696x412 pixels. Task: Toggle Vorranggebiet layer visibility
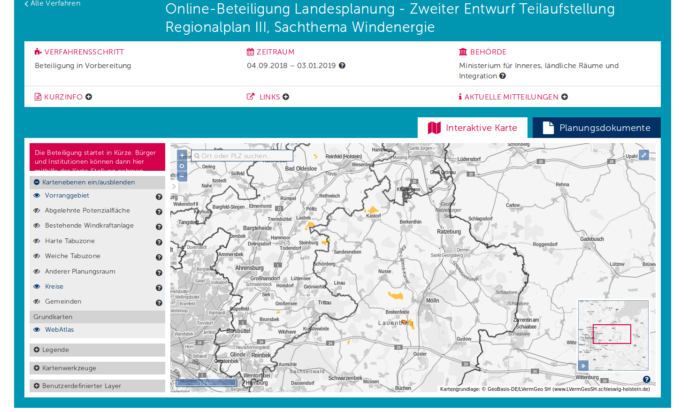(37, 195)
